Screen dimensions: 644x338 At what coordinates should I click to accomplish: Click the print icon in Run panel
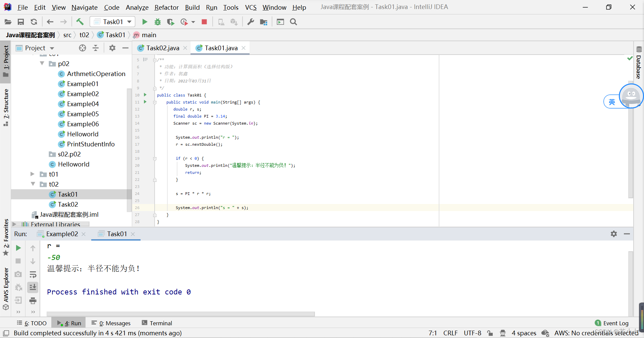33,301
